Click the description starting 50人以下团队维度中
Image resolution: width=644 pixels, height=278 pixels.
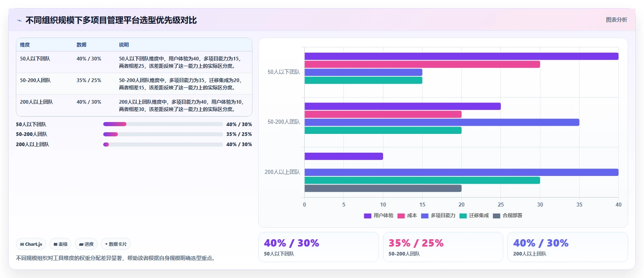coord(180,62)
